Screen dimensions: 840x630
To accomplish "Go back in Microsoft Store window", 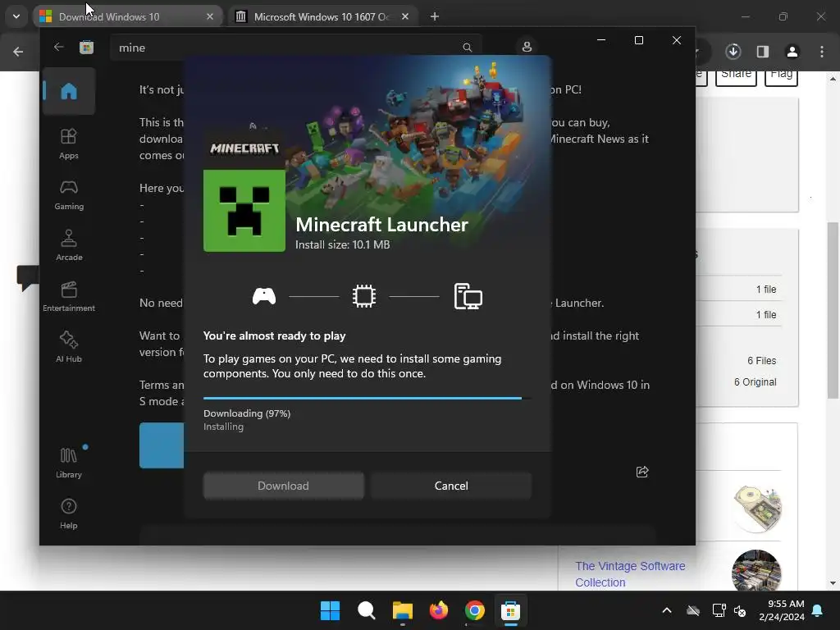I will coord(59,47).
